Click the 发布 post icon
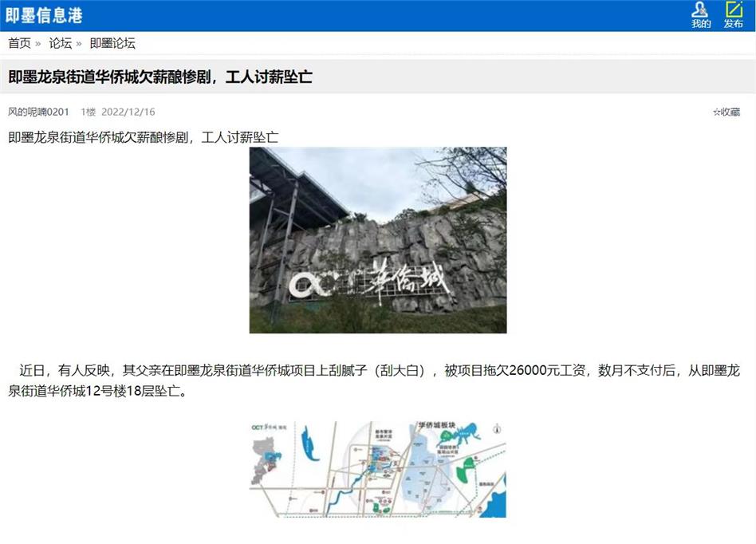Image resolution: width=756 pixels, height=544 pixels. (x=734, y=15)
